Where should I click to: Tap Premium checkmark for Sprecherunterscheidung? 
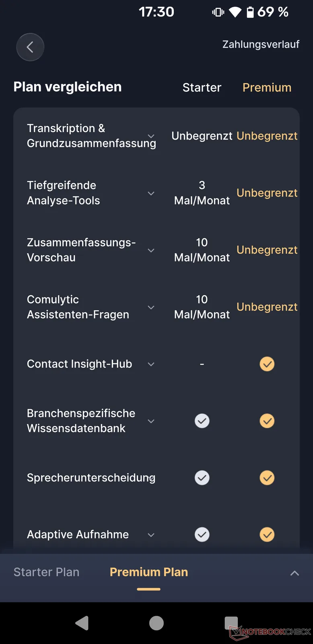coord(267,478)
